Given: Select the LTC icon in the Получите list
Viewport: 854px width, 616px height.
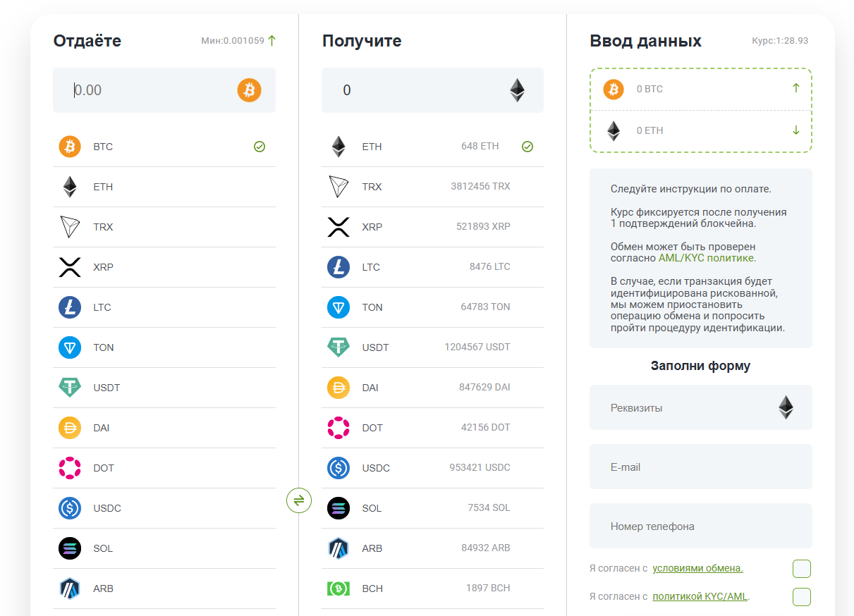Looking at the screenshot, I should [338, 267].
